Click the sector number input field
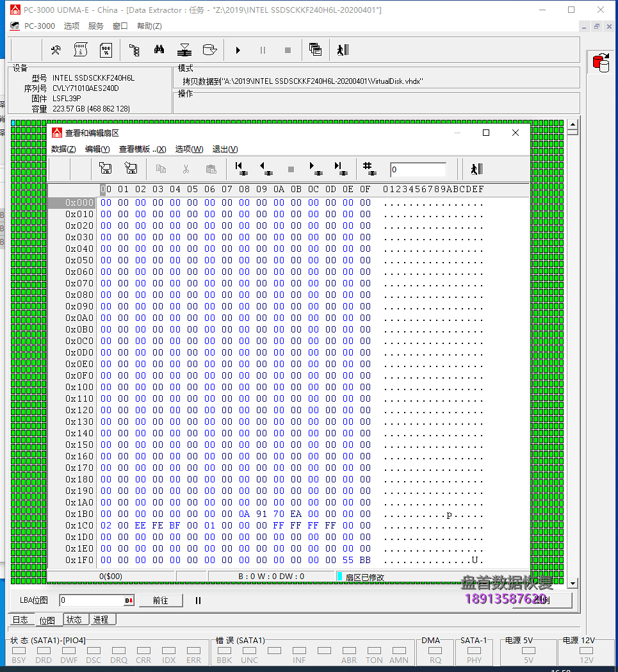618x672 pixels. point(418,169)
